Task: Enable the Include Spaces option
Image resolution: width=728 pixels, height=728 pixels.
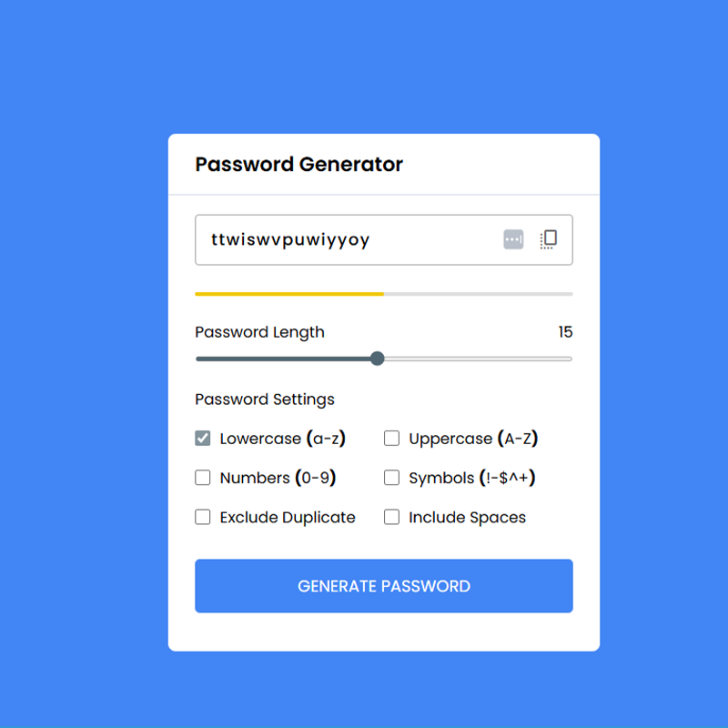Action: [392, 517]
